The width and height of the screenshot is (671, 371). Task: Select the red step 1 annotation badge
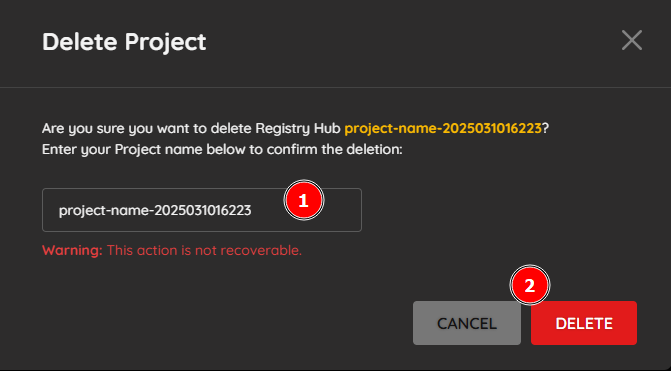(x=304, y=200)
